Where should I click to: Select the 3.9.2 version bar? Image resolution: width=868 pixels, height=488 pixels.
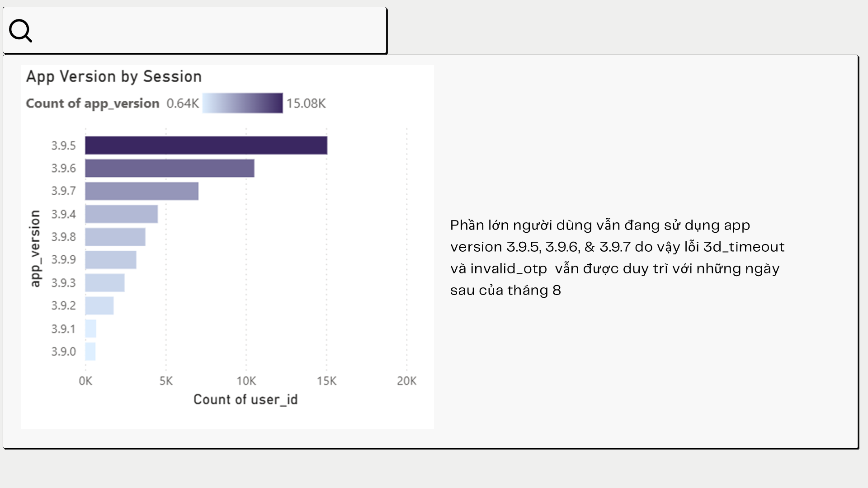coord(99,306)
